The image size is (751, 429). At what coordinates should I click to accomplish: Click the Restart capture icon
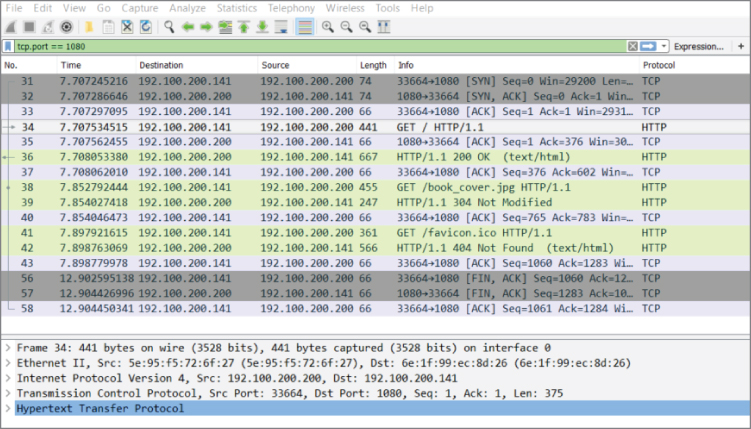point(47,27)
